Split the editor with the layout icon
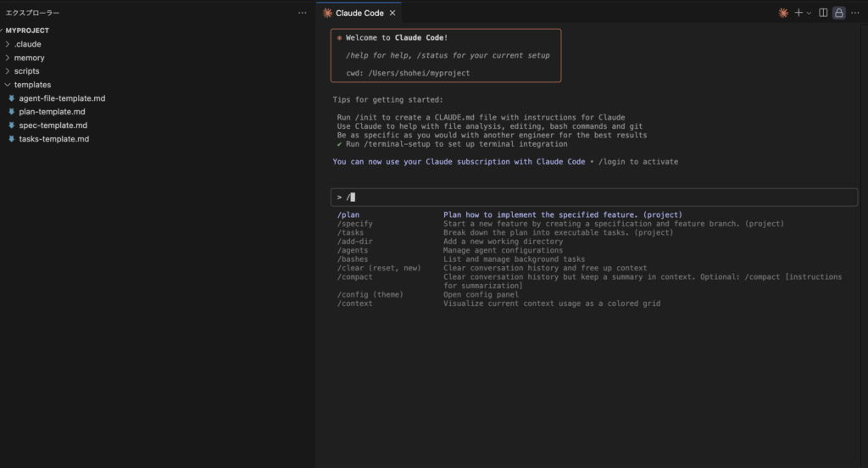This screenshot has height=468, width=868. 823,13
